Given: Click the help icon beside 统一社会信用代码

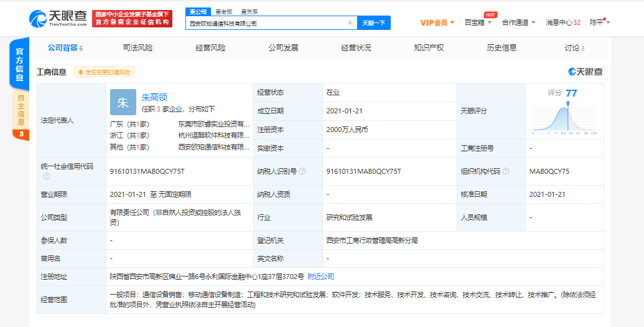Looking at the screenshot, I should coord(47,176).
